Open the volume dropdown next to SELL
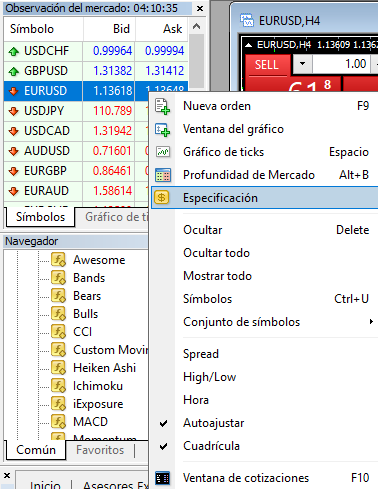Viewport: 378px width, 489px height. tap(302, 63)
